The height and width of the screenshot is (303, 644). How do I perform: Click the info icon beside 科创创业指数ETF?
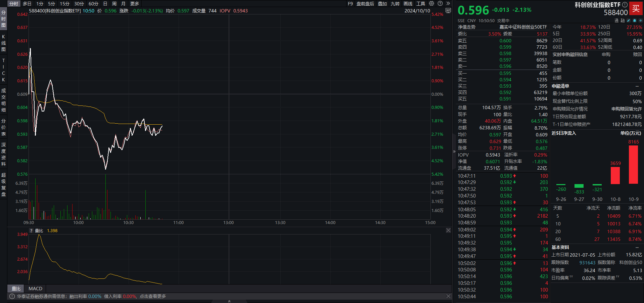625,5
